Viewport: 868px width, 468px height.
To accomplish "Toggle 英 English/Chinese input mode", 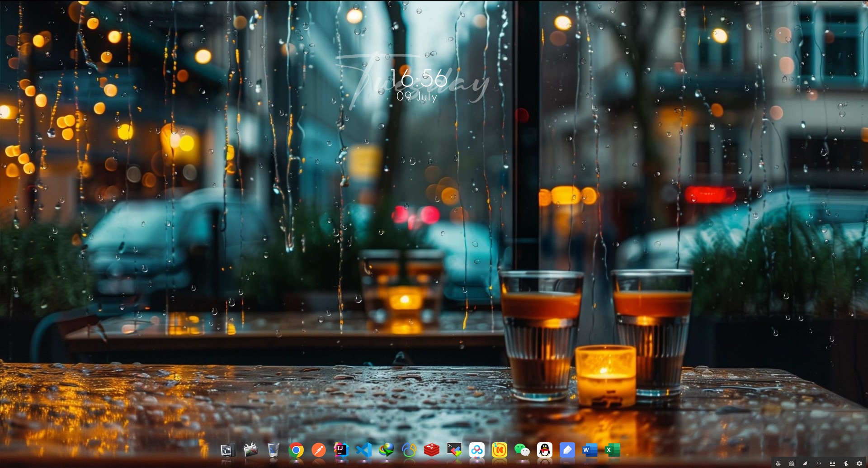I will coord(778,463).
